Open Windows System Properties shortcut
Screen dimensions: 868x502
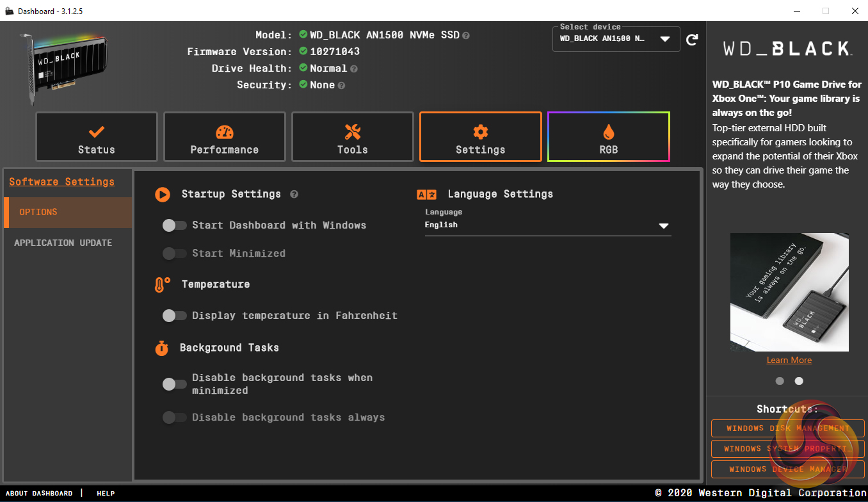(x=788, y=449)
